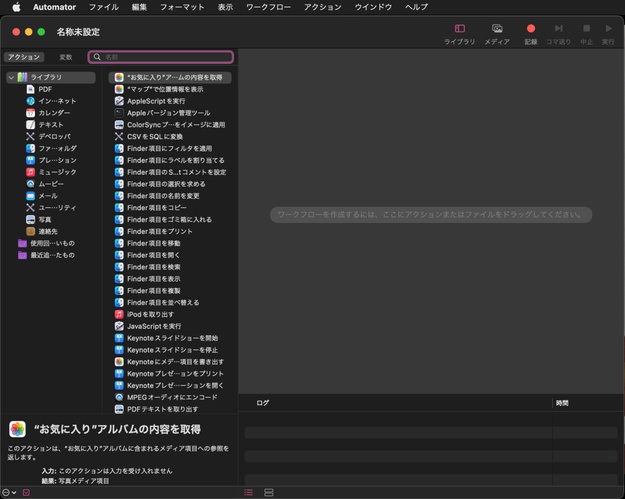This screenshot has width=625, height=499.
Task: Select Keynoteスライドショーを開始 action
Action: (172, 338)
